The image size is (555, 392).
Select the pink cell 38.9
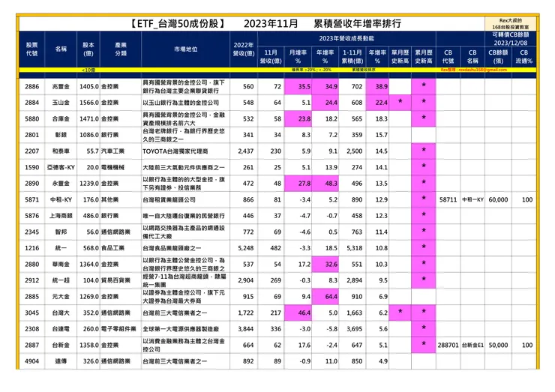[x=377, y=86]
